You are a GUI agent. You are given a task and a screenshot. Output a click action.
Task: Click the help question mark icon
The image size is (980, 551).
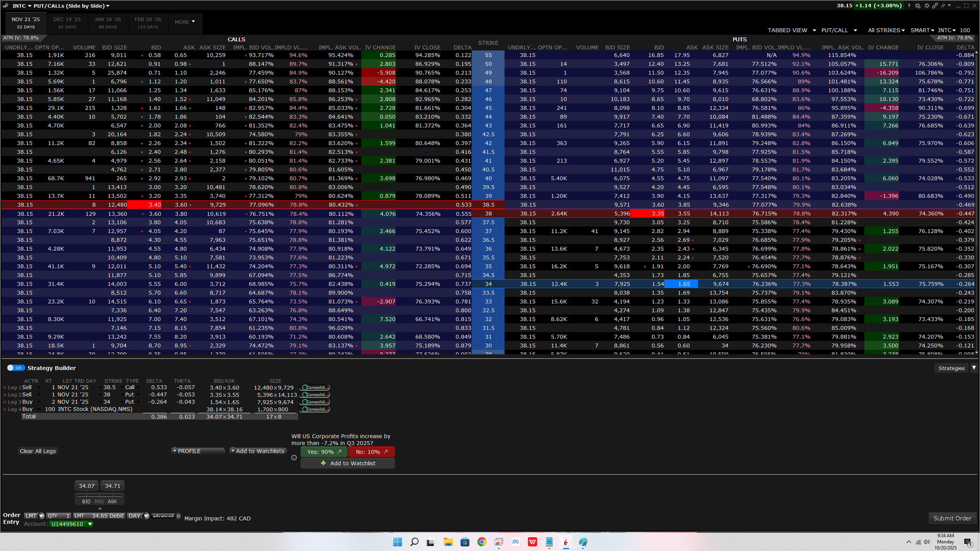tap(909, 6)
